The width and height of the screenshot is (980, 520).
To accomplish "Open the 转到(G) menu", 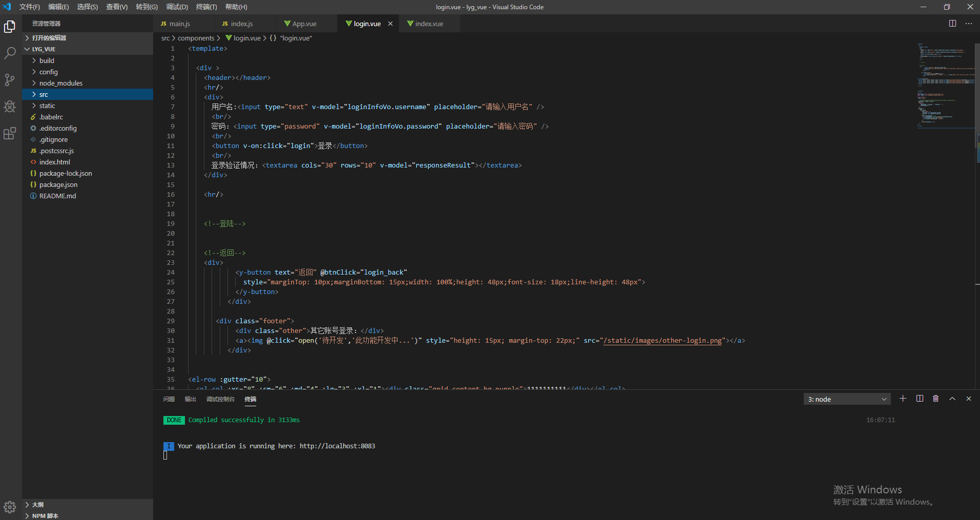I will pyautogui.click(x=147, y=7).
